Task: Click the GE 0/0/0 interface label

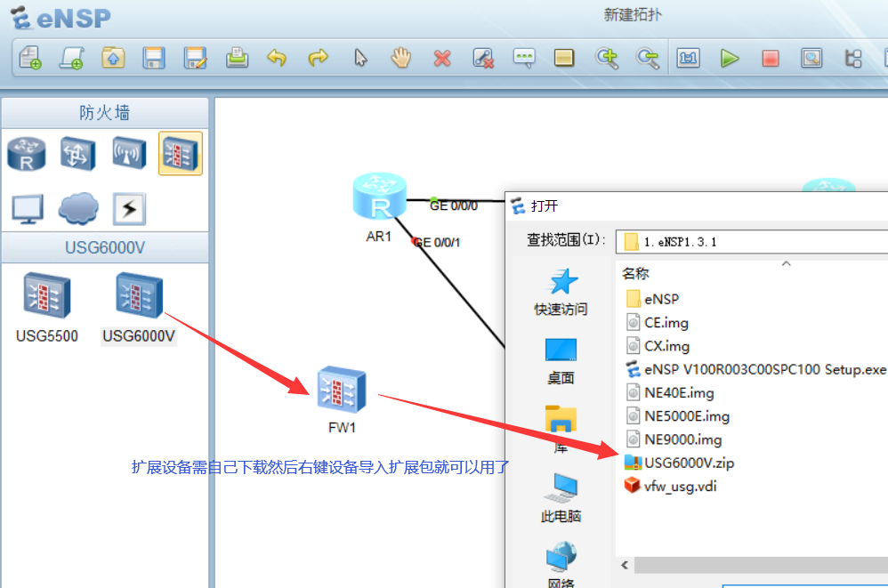Action: tap(453, 206)
